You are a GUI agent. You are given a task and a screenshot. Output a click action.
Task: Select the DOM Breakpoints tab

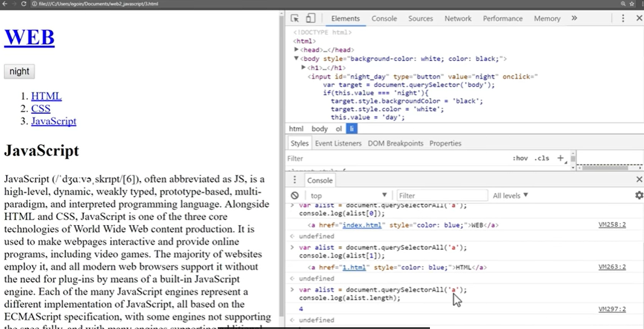tap(395, 143)
